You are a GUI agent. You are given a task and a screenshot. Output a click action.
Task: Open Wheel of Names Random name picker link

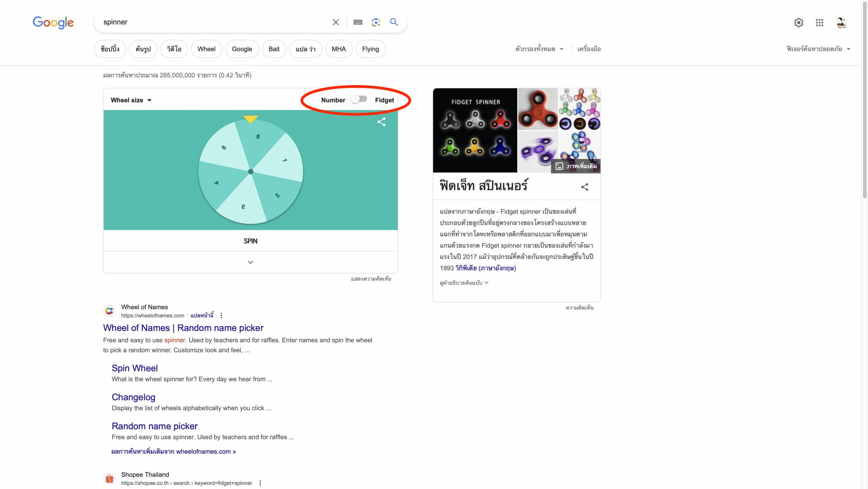pos(183,328)
